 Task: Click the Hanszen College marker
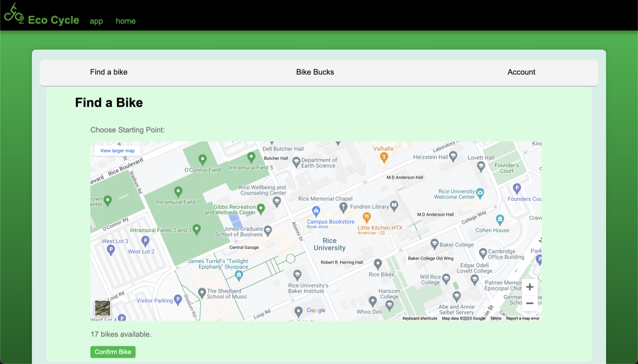[x=389, y=305]
